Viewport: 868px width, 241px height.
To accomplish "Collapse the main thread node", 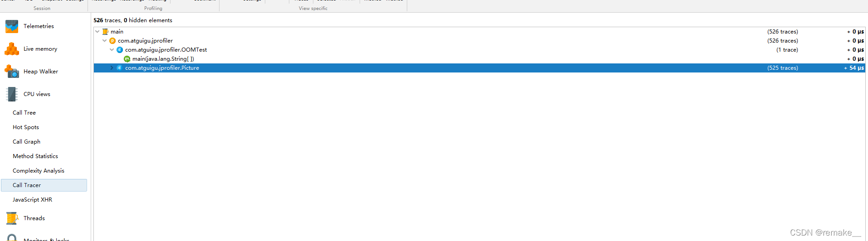I will click(x=98, y=32).
